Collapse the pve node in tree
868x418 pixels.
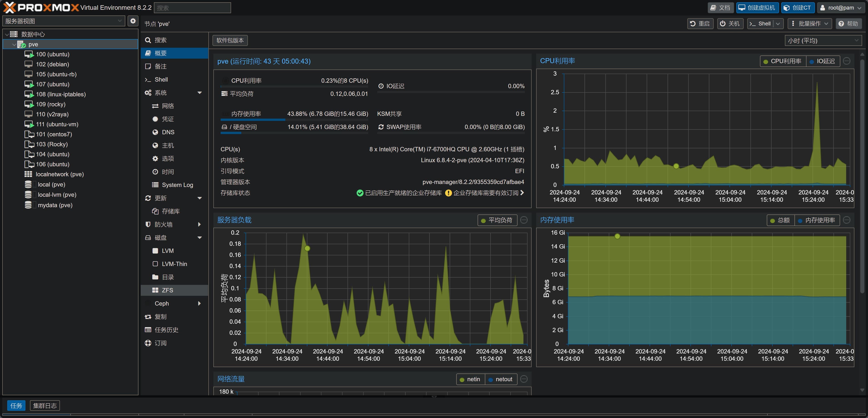tap(14, 45)
